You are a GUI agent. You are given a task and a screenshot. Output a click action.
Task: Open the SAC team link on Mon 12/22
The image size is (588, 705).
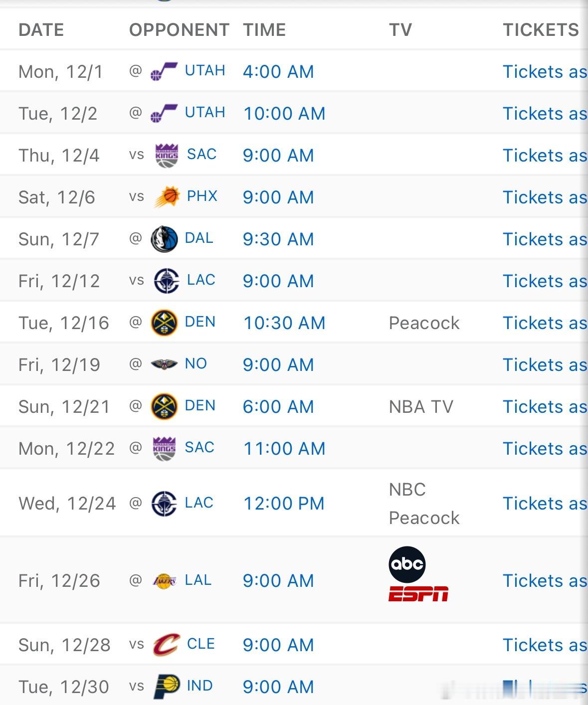(x=199, y=447)
